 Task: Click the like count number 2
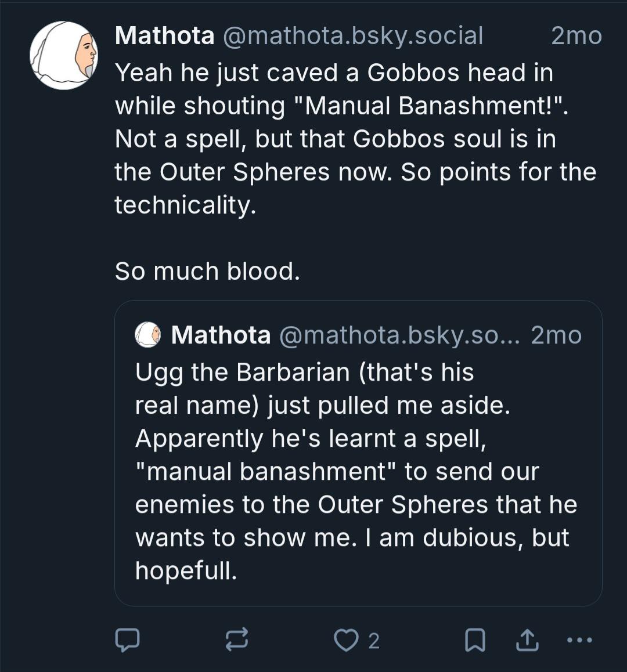click(x=374, y=641)
